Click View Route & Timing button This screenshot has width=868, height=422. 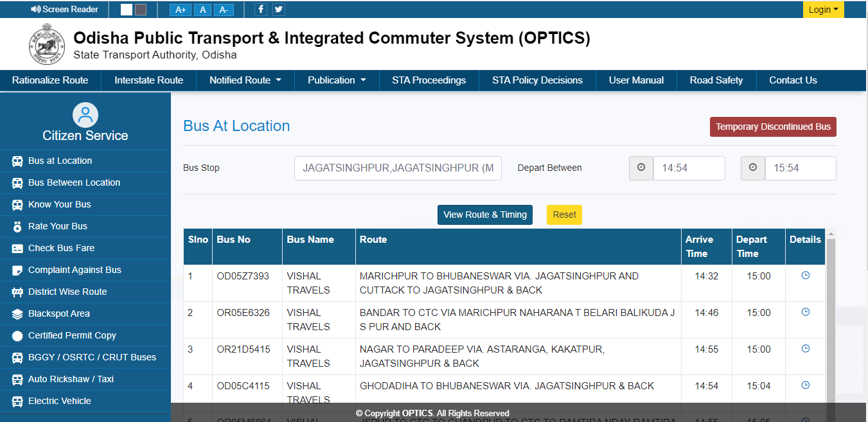[x=485, y=215]
